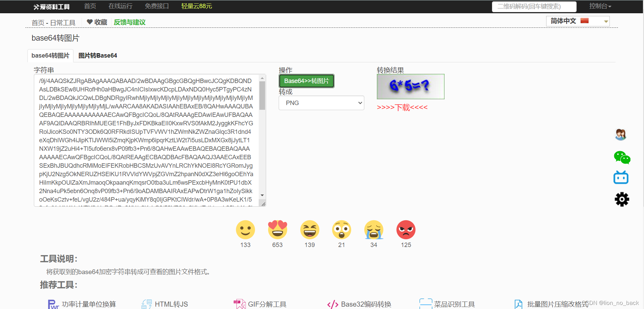Open the 轻量云88元 promotion link
Image resolution: width=644 pixels, height=309 pixels.
(x=197, y=6)
